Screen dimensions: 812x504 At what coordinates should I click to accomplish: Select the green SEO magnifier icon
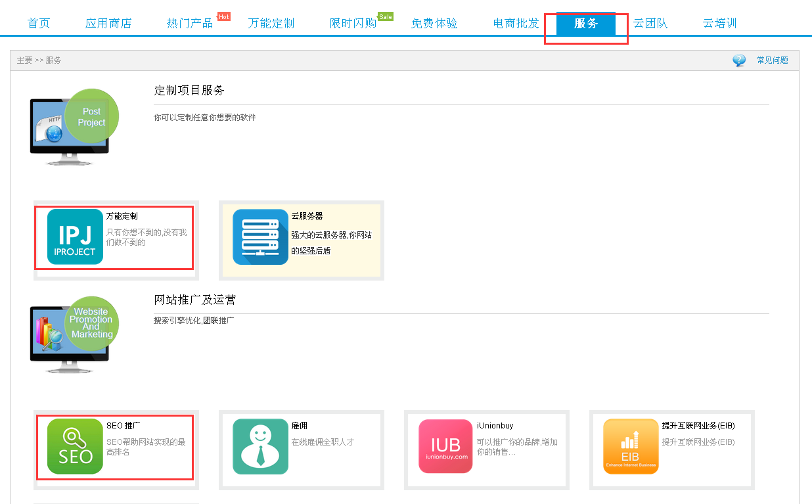(75, 446)
